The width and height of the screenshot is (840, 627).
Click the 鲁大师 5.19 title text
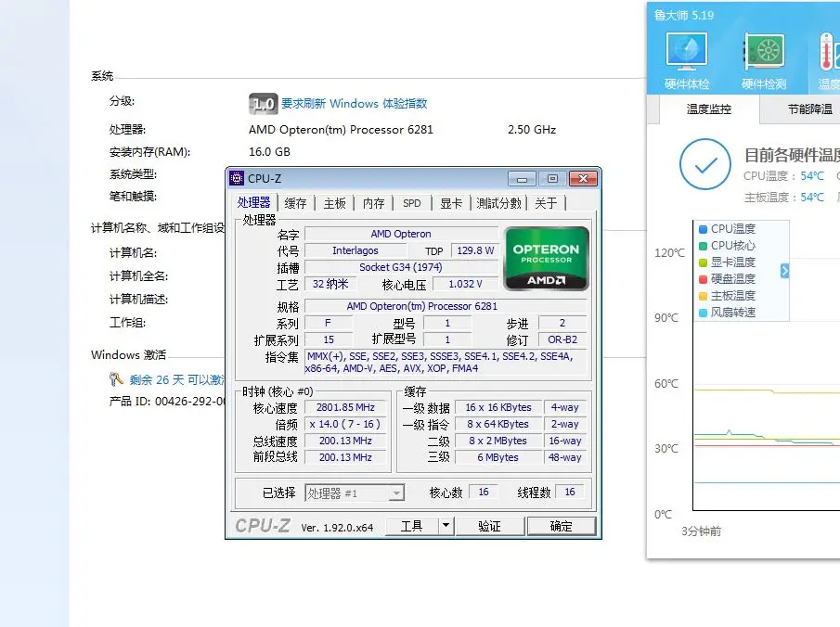pos(683,15)
